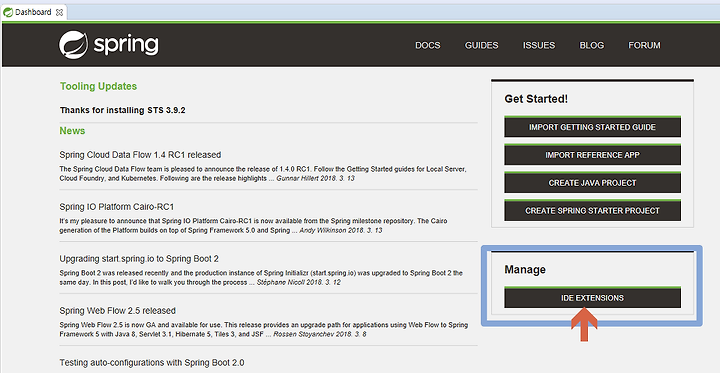720x373 pixels.
Task: Click the spring wordmark text in header
Action: tap(126, 45)
